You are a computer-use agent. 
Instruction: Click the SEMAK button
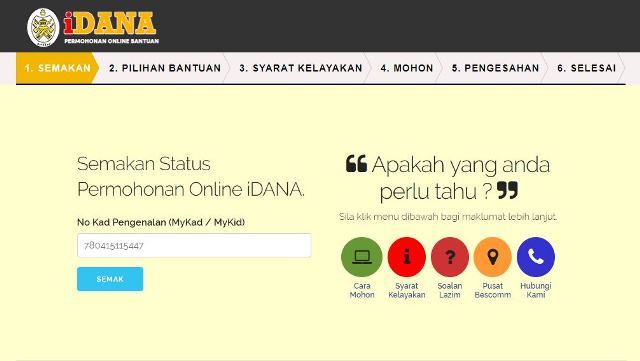110,279
